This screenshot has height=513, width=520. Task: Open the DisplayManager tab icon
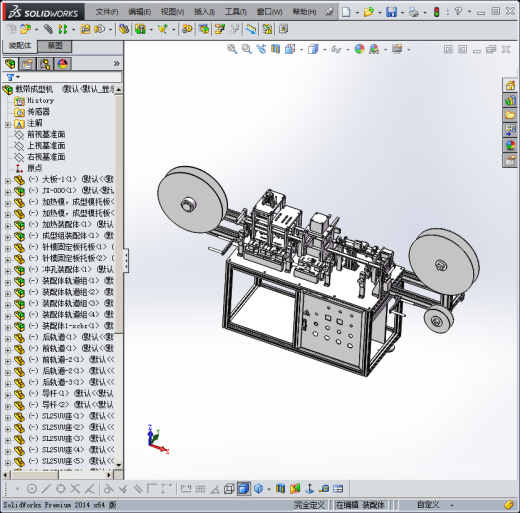point(63,64)
